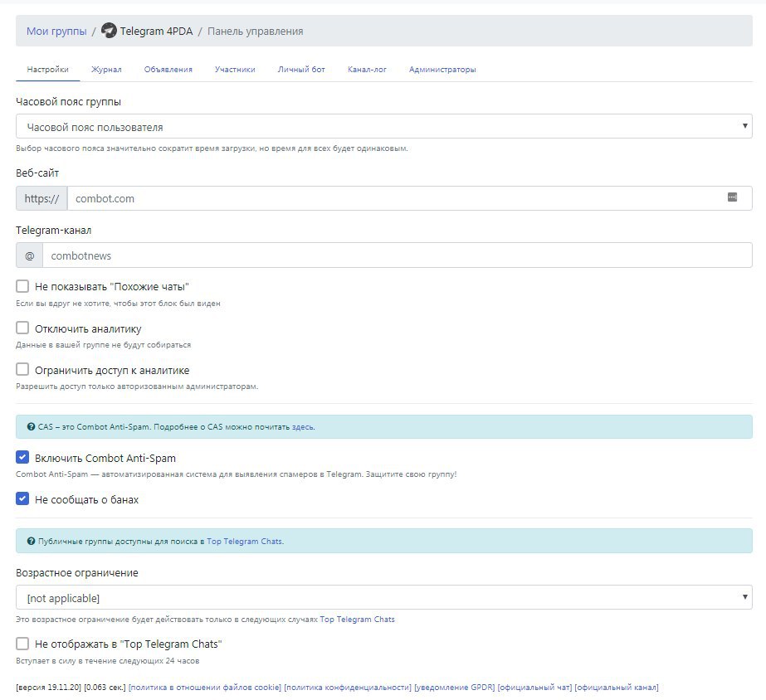Click 'Разрешить доступ только авторизованным администраторам' hint

coord(137,386)
